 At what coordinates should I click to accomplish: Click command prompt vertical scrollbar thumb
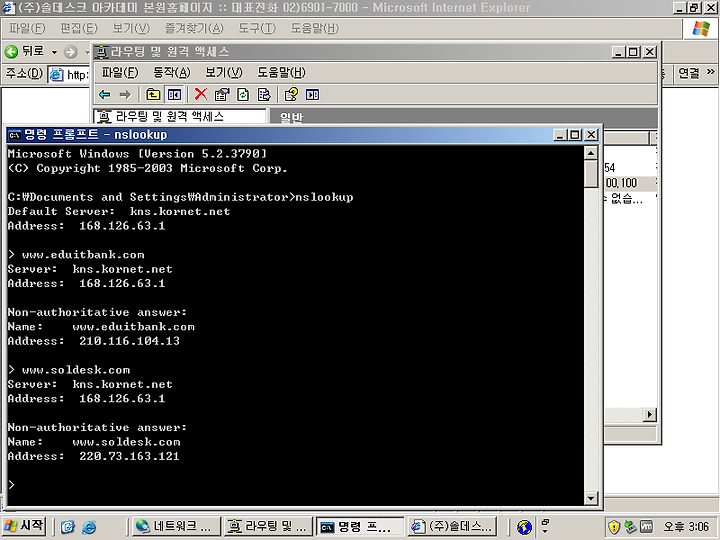pos(591,174)
